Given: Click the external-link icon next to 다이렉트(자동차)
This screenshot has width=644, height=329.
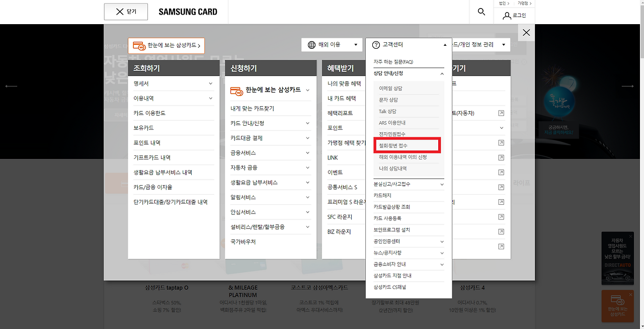Looking at the screenshot, I should pyautogui.click(x=501, y=113).
